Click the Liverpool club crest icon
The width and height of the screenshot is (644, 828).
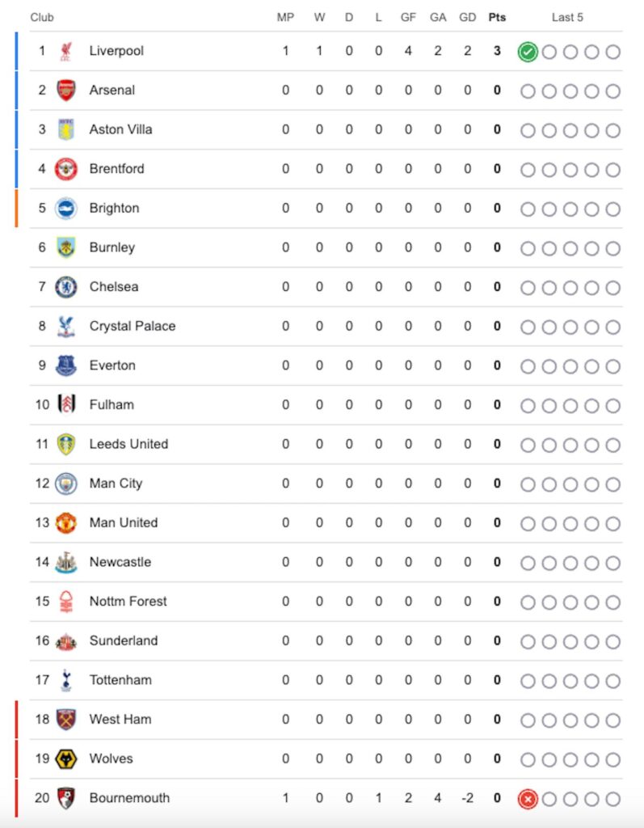pos(65,52)
